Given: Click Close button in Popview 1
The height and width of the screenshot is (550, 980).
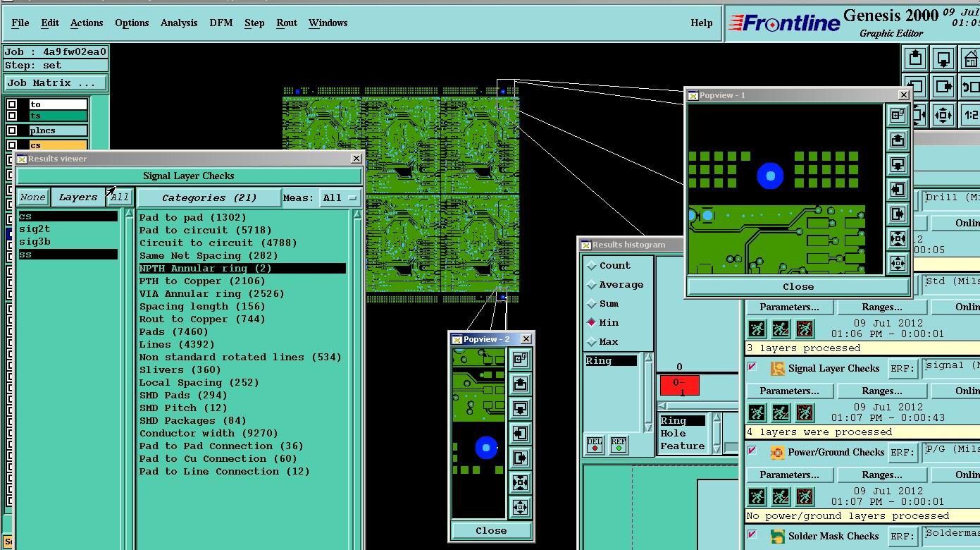Looking at the screenshot, I should click(798, 286).
